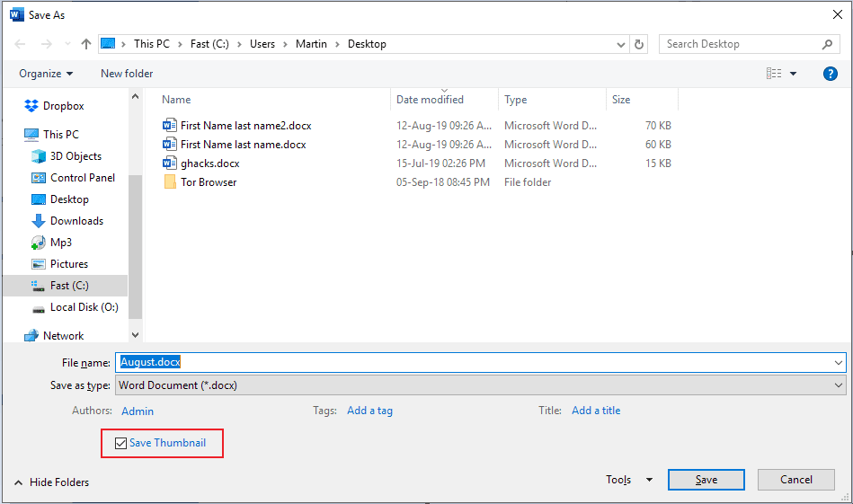Select Downloads in the sidebar
The width and height of the screenshot is (853, 504).
click(76, 221)
